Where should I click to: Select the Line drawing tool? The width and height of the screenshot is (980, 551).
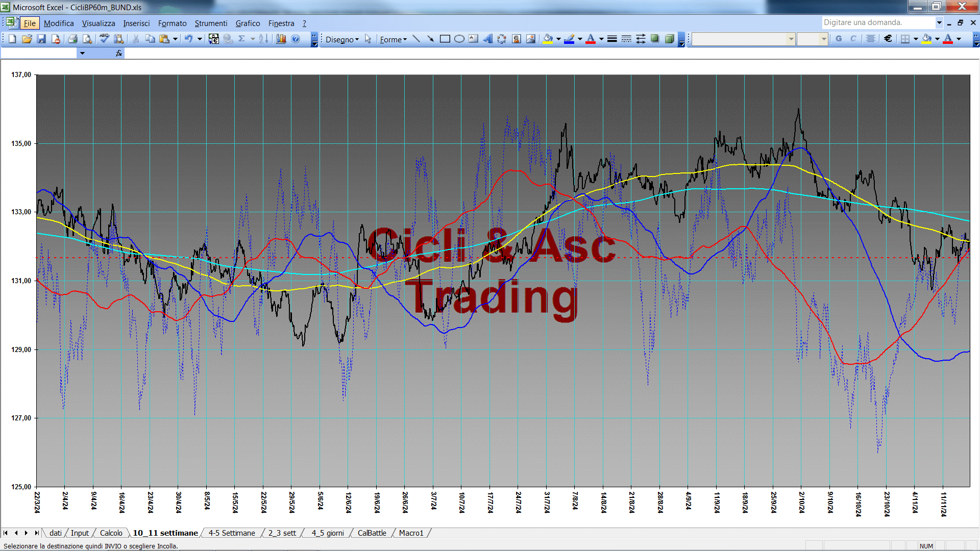[x=416, y=39]
